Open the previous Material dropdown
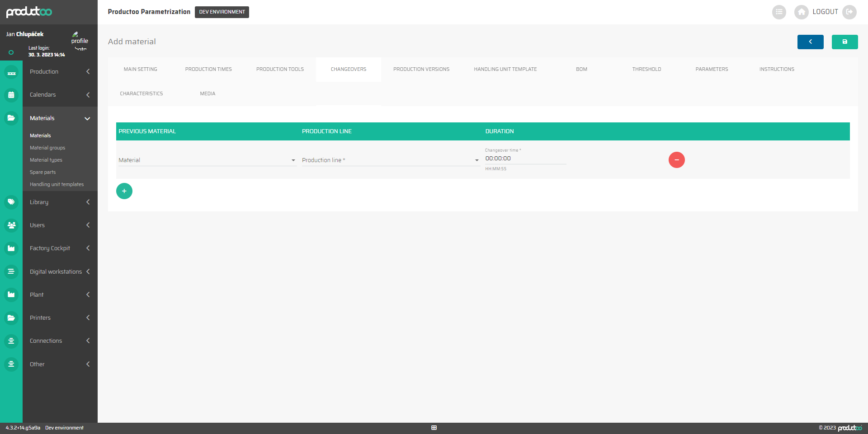Image resolution: width=868 pixels, height=434 pixels. coord(207,160)
